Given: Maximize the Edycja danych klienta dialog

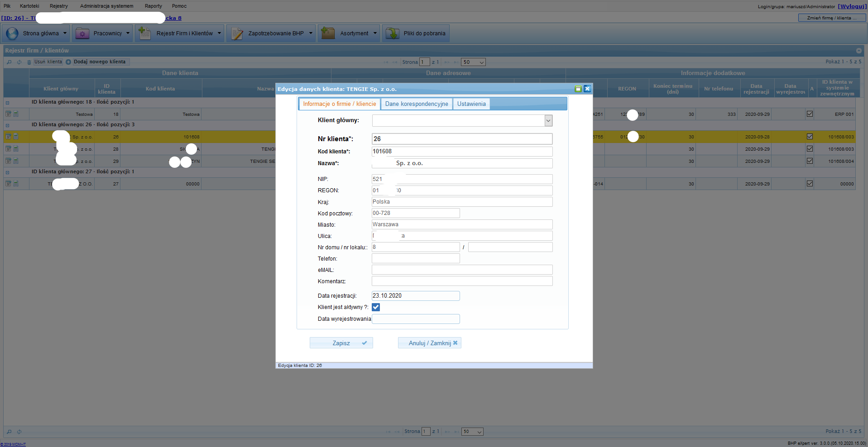Looking at the screenshot, I should tap(578, 89).
